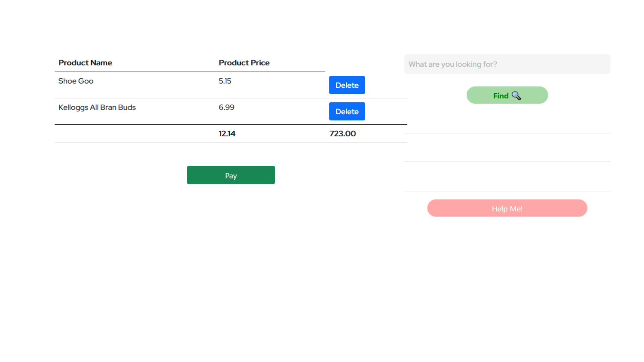The image size is (644, 362).
Task: Click the 12.14 total amount
Action: (227, 134)
